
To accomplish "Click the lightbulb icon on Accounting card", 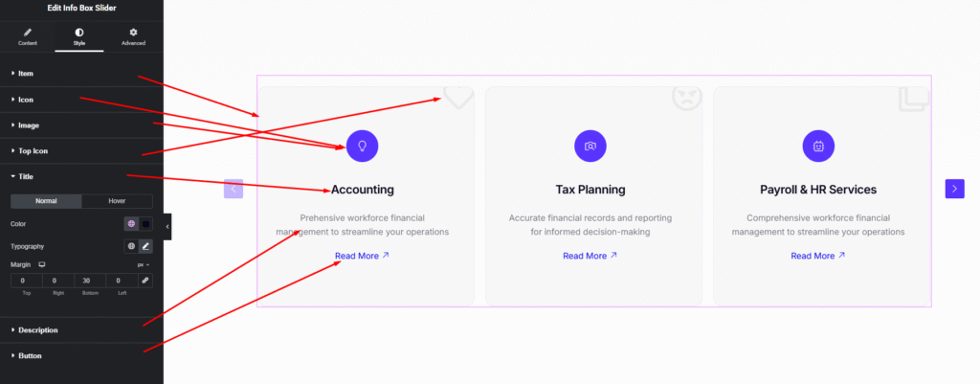I will (x=362, y=146).
